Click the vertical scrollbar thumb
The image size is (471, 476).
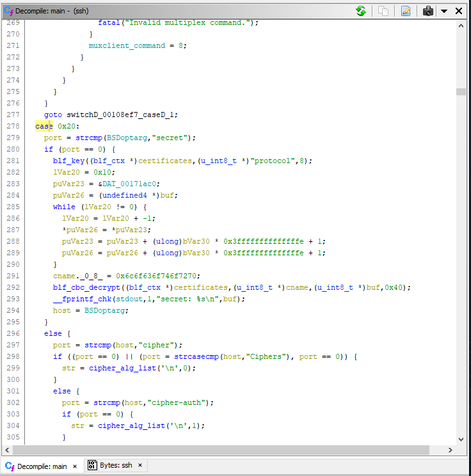point(461,91)
